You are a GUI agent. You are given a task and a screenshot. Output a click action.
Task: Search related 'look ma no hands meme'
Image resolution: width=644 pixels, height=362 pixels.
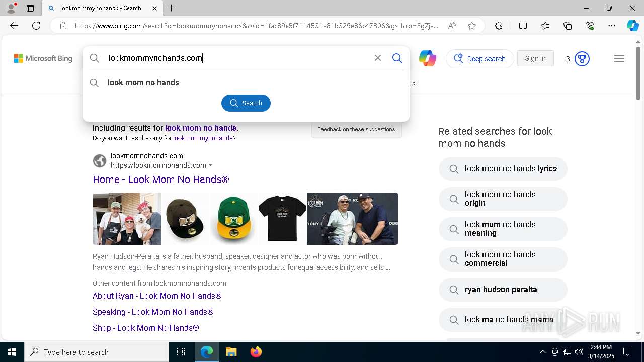[503, 320]
